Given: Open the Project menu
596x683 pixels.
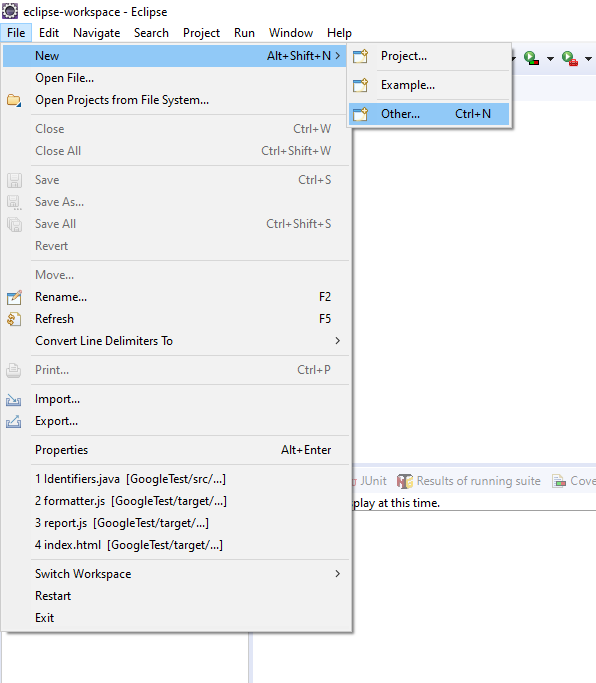Looking at the screenshot, I should [201, 33].
